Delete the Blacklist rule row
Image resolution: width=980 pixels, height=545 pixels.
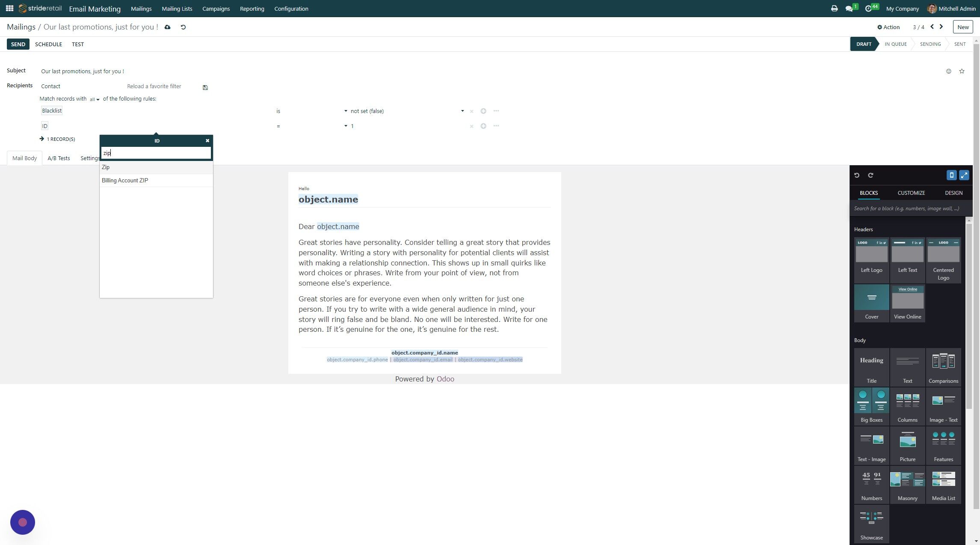click(x=471, y=111)
